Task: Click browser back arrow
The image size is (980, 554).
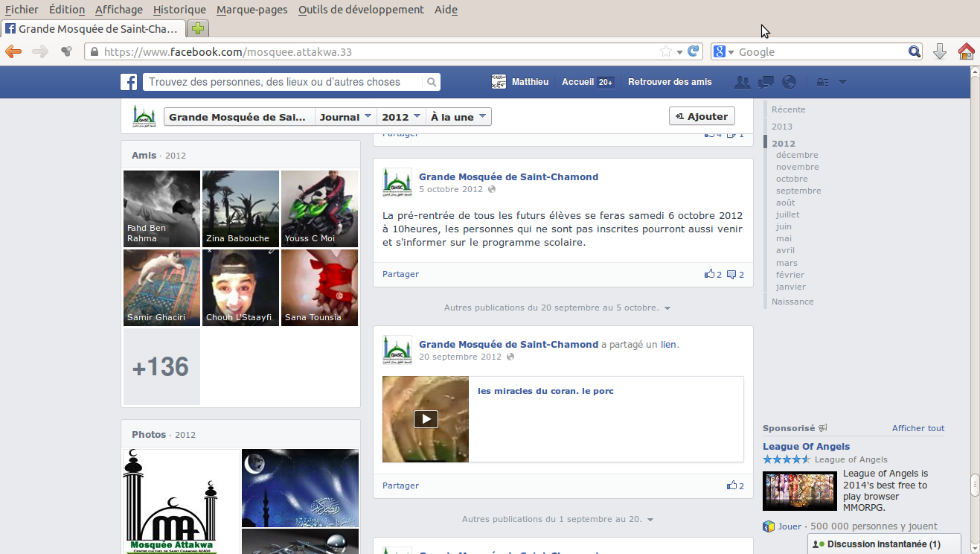Action: click(x=14, y=51)
